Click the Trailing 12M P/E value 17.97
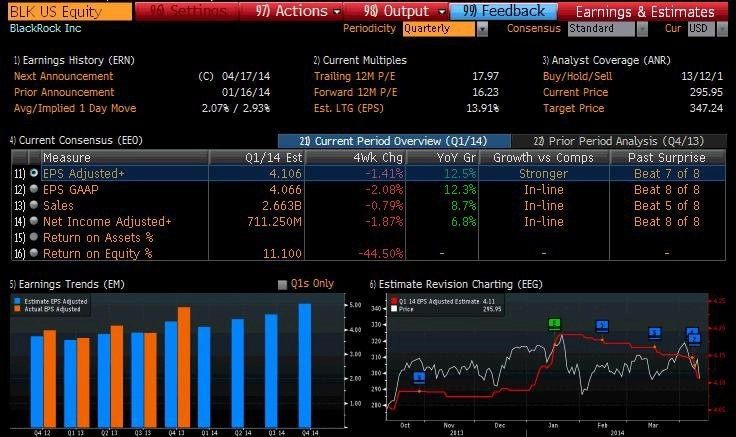The width and height of the screenshot is (736, 437). click(485, 76)
